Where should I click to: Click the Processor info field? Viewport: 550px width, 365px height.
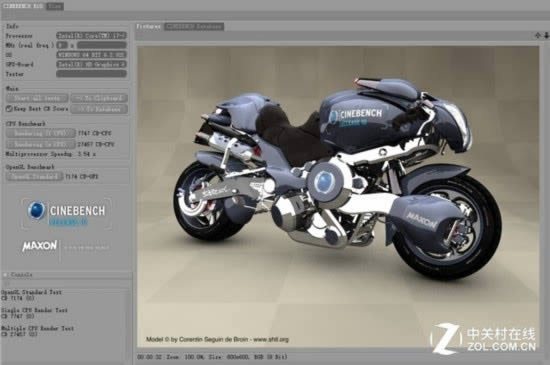point(91,35)
